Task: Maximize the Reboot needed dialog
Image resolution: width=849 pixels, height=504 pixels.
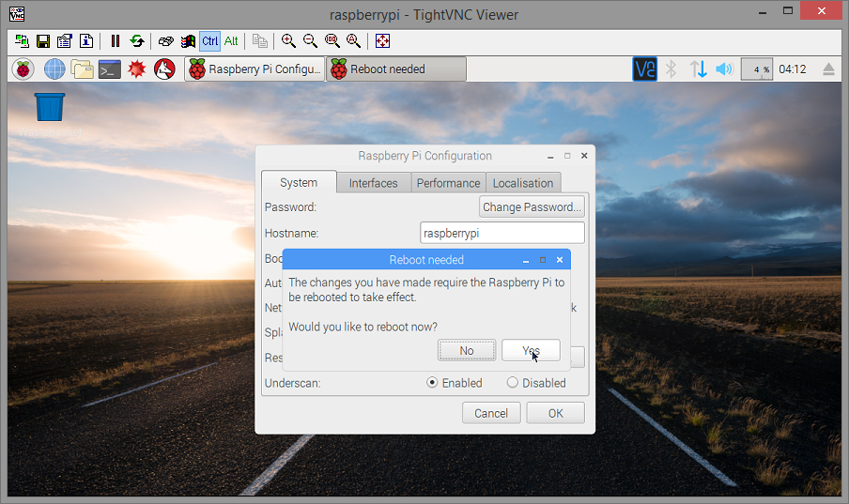Action: [x=543, y=260]
